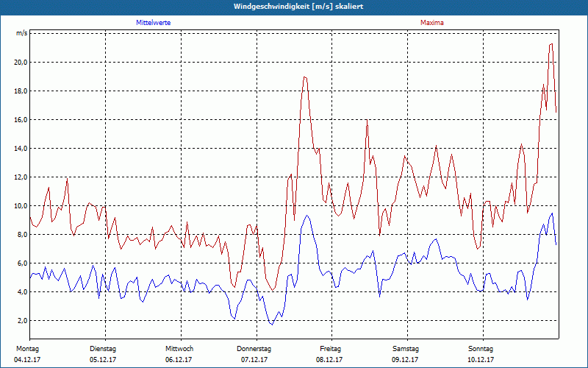Click the '12,0' y-axis value
The height and width of the screenshot is (368, 588).
pos(21,177)
